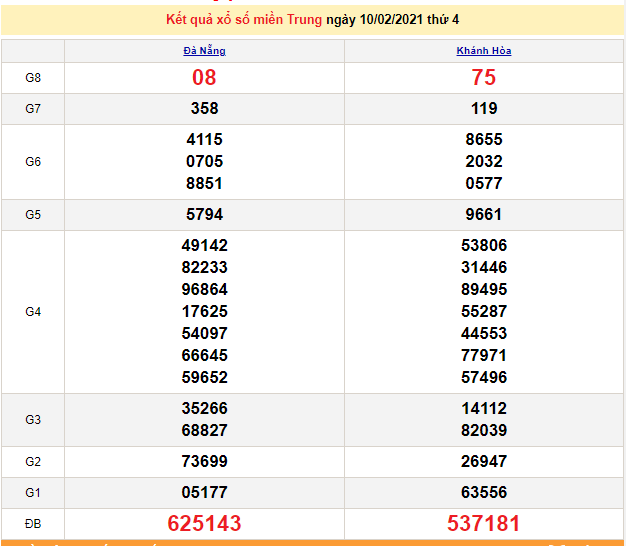Select Đà Nẵng G7 number 358
Screen dimensions: 626x546
[204, 108]
